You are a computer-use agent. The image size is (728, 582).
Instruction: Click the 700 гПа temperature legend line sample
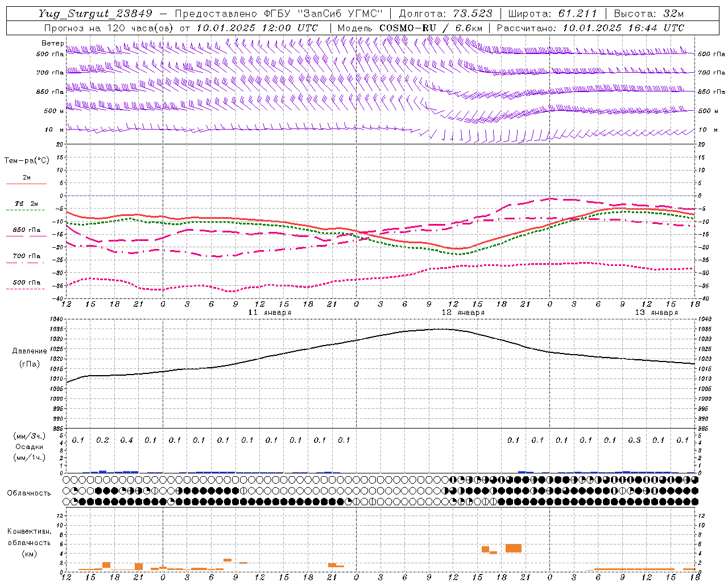[x=25, y=263]
